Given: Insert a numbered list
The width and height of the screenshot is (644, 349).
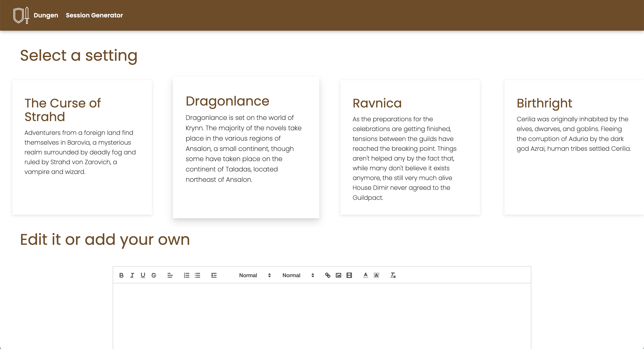Looking at the screenshot, I should pos(186,275).
